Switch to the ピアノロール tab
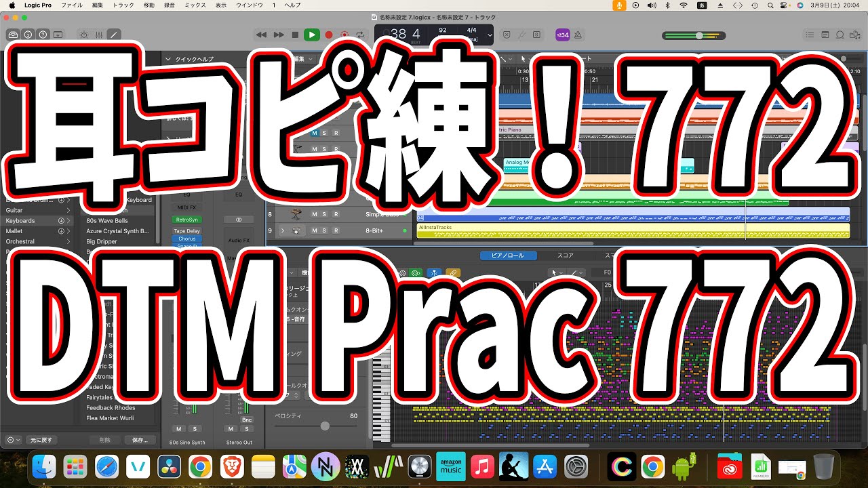This screenshot has width=868, height=488. click(x=508, y=256)
